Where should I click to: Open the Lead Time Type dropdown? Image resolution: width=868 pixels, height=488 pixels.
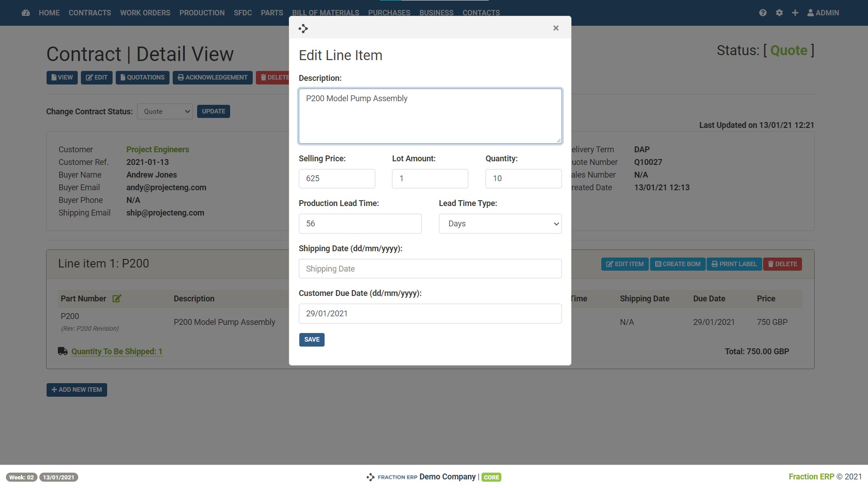click(500, 224)
